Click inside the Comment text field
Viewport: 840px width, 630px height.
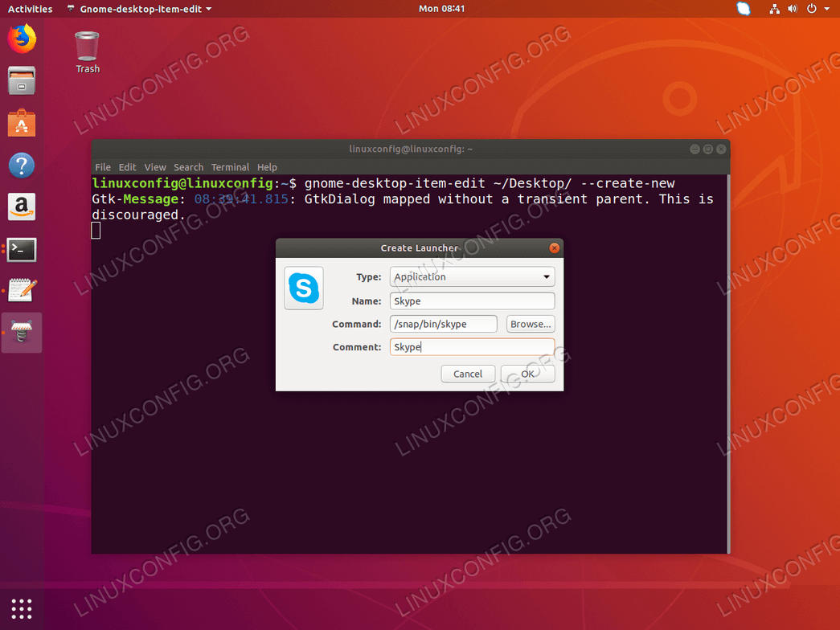pyautogui.click(x=472, y=346)
